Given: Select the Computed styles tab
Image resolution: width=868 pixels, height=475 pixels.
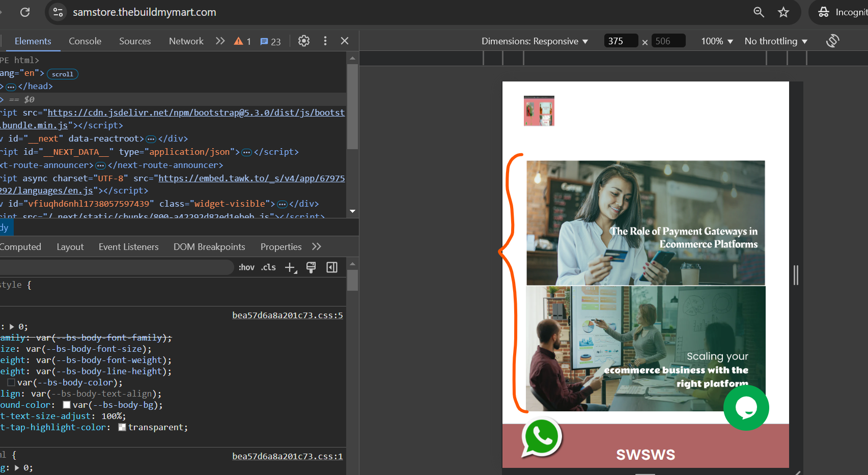Looking at the screenshot, I should (20, 247).
